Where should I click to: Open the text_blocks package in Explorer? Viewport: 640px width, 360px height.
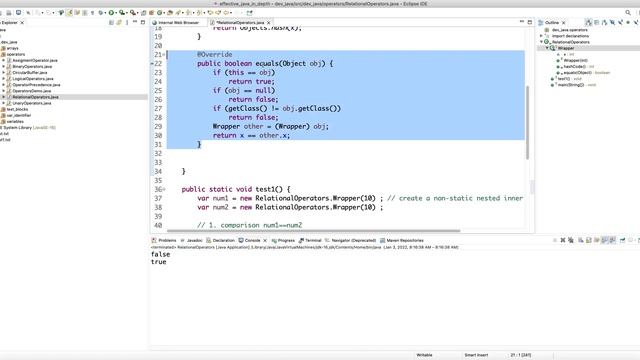(x=17, y=109)
